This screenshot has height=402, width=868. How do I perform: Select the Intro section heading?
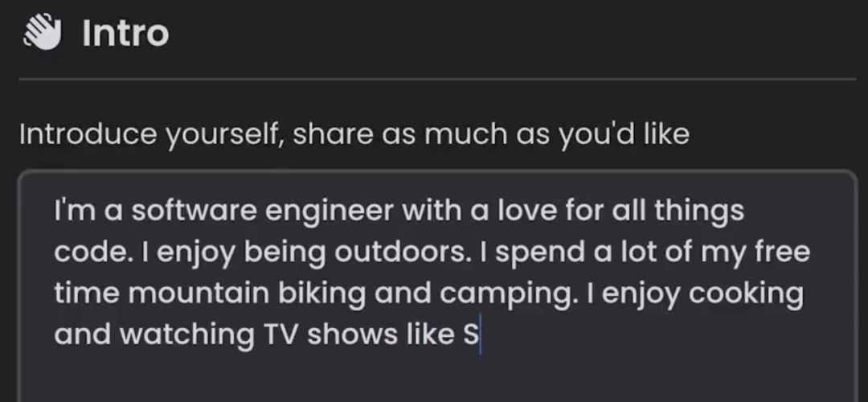click(125, 33)
